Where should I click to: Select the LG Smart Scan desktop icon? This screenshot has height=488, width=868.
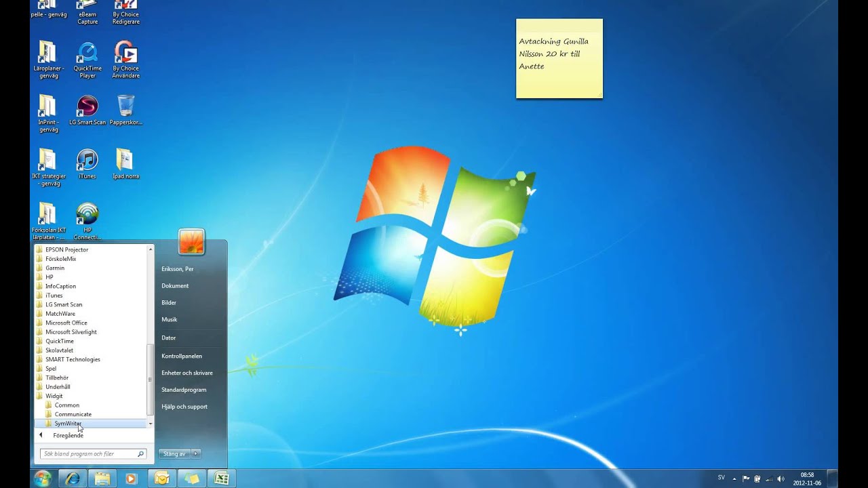click(x=87, y=110)
